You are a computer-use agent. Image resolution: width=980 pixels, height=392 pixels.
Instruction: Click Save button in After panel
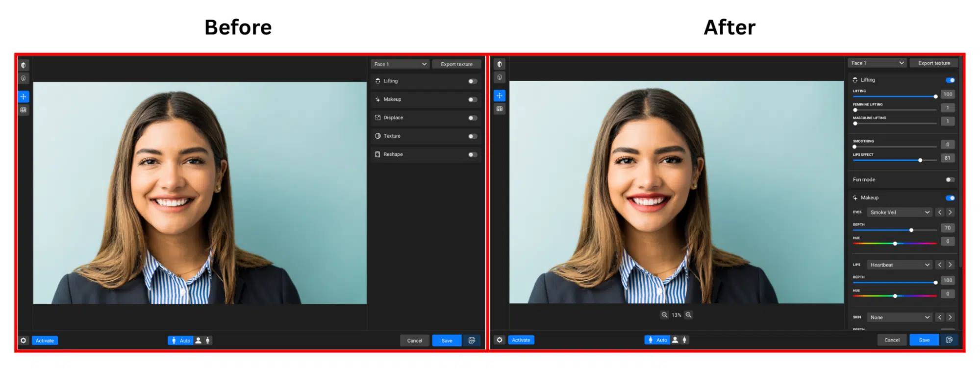click(x=924, y=340)
